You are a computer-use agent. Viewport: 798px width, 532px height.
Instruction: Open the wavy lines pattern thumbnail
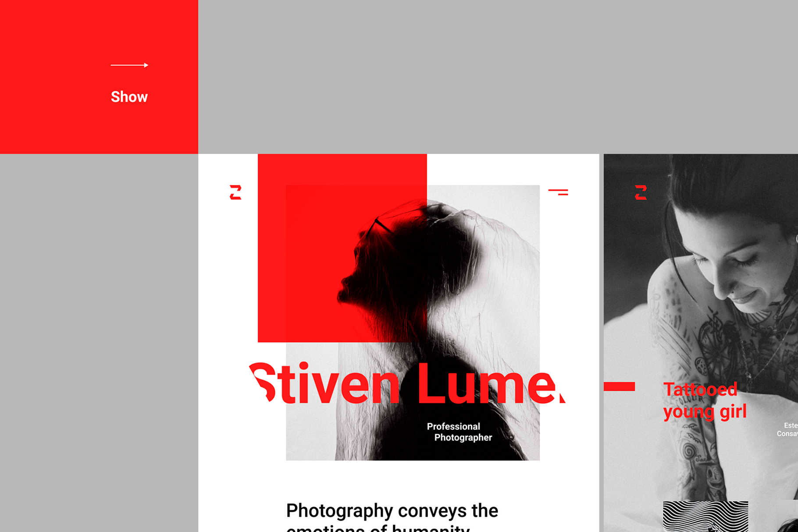[x=705, y=517]
